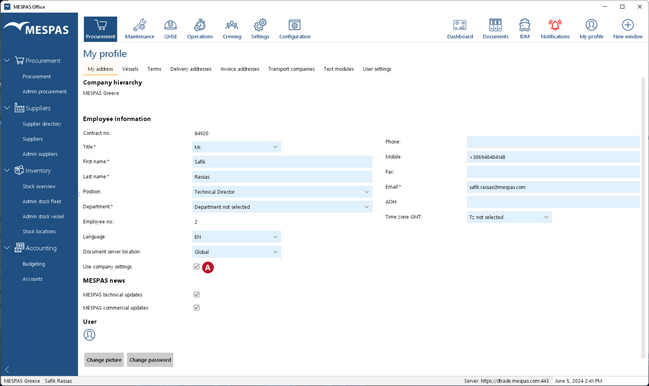Click the Inventory boxes sidebar icon
The image size is (649, 386).
tap(19, 170)
